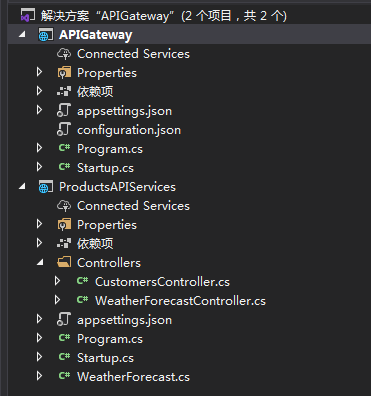Click the 依赖项 icon under ProductsAPIServices

(x=64, y=244)
